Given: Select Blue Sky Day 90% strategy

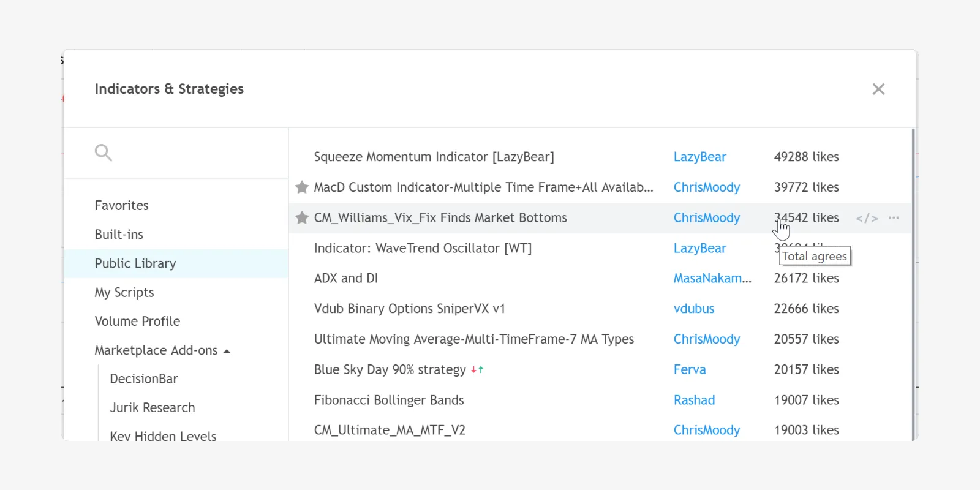Looking at the screenshot, I should tap(390, 370).
